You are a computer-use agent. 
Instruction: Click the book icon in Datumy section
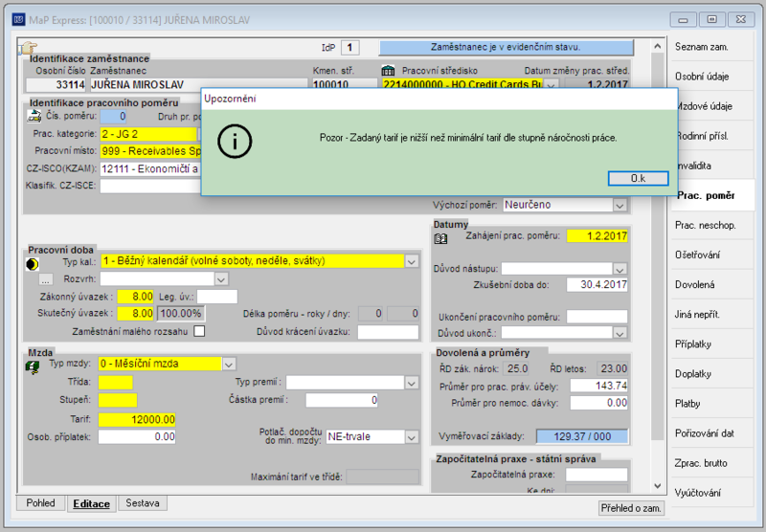(440, 238)
